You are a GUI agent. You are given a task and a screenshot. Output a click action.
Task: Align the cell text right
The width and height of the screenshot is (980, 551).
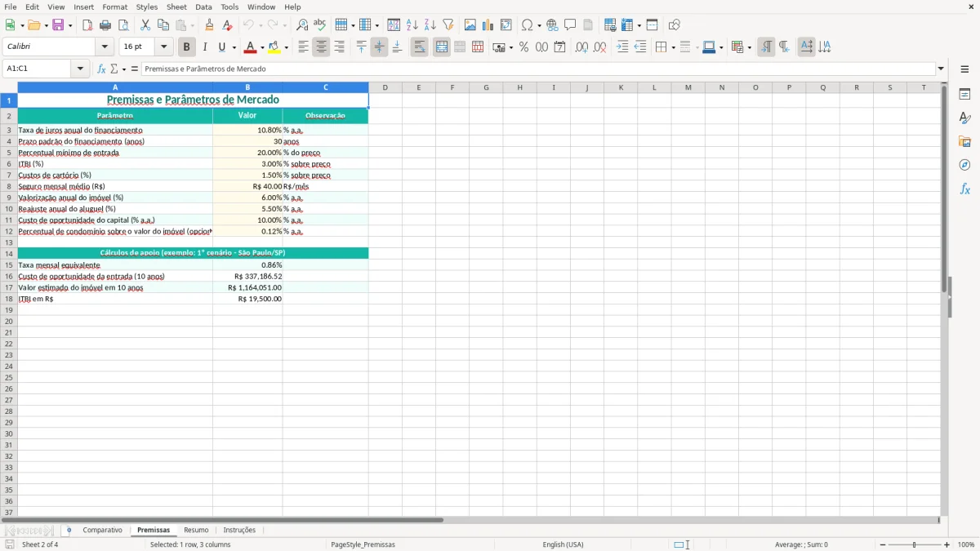point(339,47)
